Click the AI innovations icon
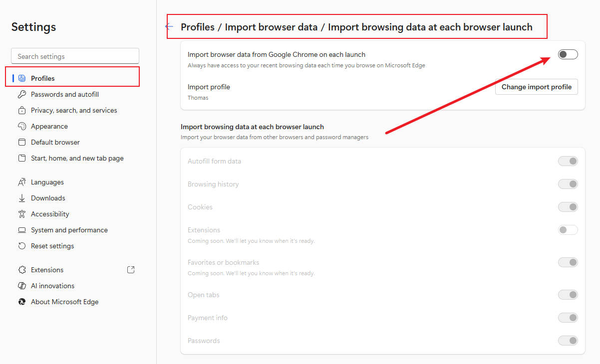 (21, 286)
